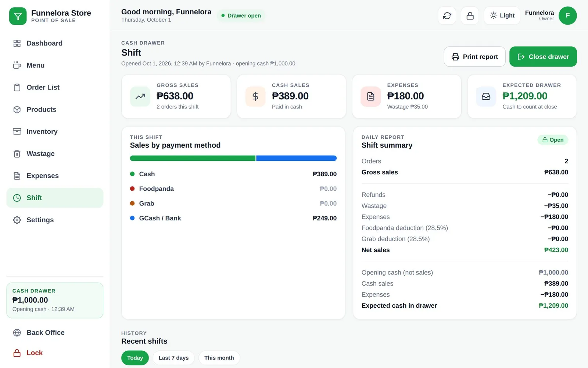Click Foodpanda deduction (28.5%) label
Viewport: 588px width, 368px height.
point(405,228)
